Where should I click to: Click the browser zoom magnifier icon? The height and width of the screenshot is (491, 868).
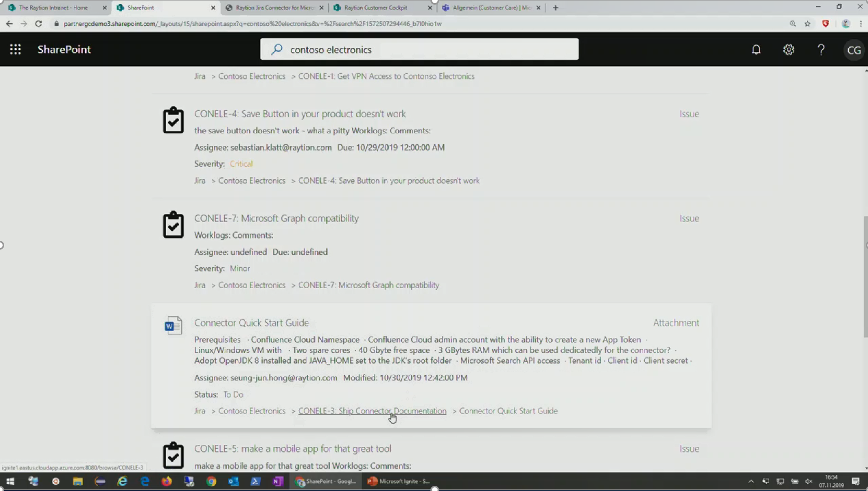793,23
